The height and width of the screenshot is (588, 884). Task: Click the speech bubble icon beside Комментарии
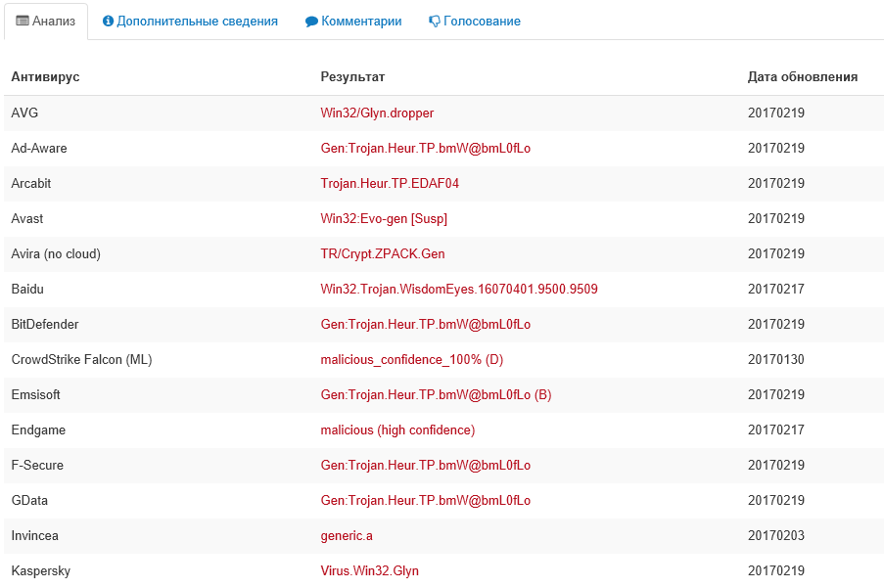coord(311,22)
